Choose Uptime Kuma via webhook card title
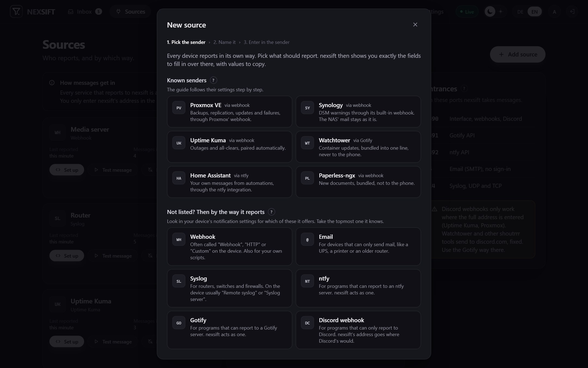 click(208, 140)
